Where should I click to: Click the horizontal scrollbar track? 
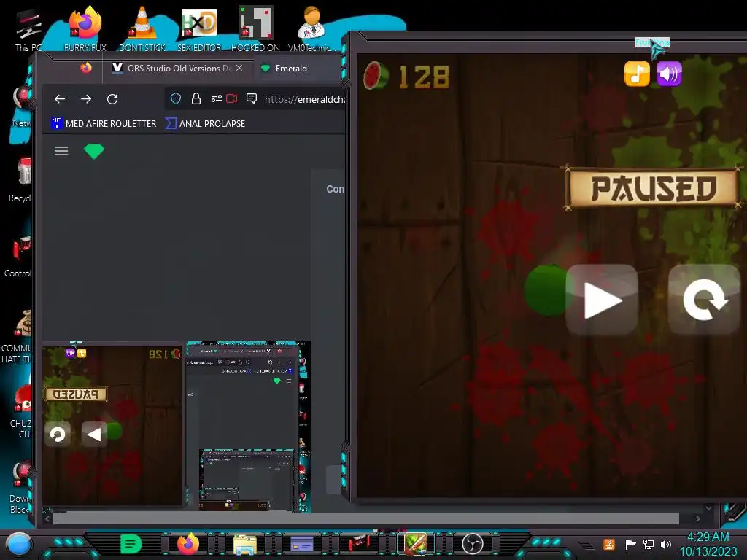[365, 519]
